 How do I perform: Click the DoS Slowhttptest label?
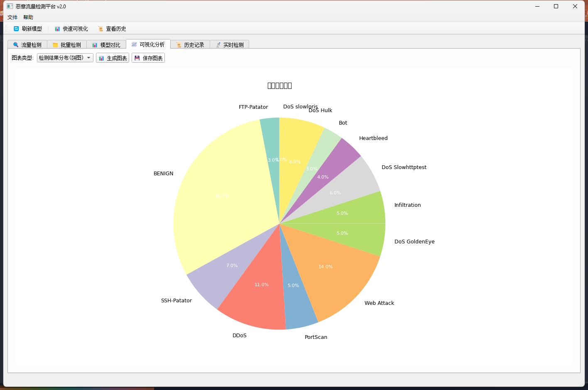(404, 167)
